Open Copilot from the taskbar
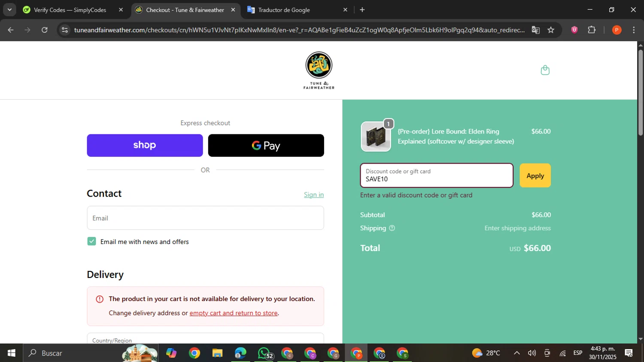The image size is (644, 362). (171, 353)
